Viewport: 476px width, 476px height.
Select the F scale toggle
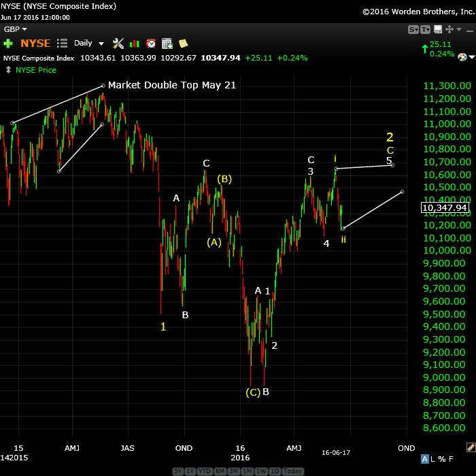pos(451,459)
